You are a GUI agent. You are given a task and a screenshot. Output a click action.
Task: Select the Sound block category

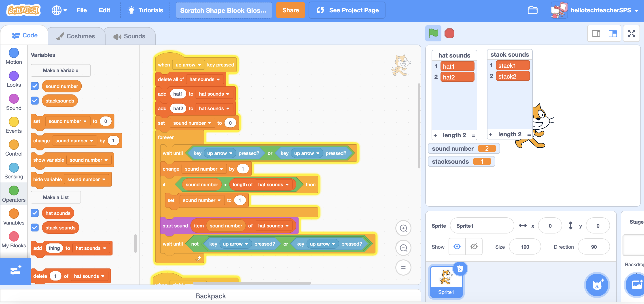14,100
